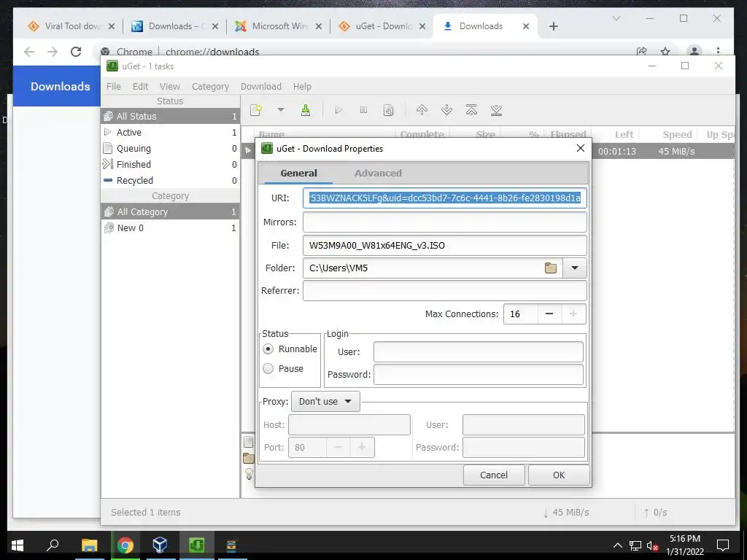
Task: Select All Category in the sidebar
Action: pyautogui.click(x=170, y=212)
